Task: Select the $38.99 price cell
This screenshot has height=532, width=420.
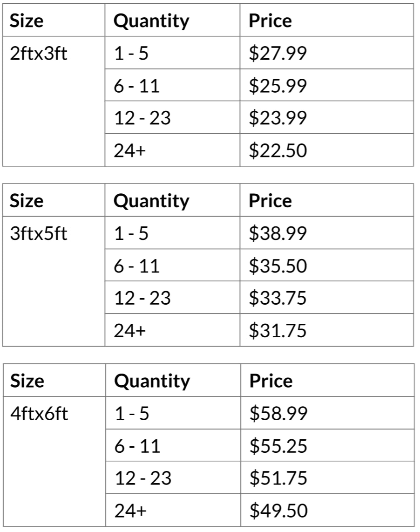Action: (x=327, y=233)
